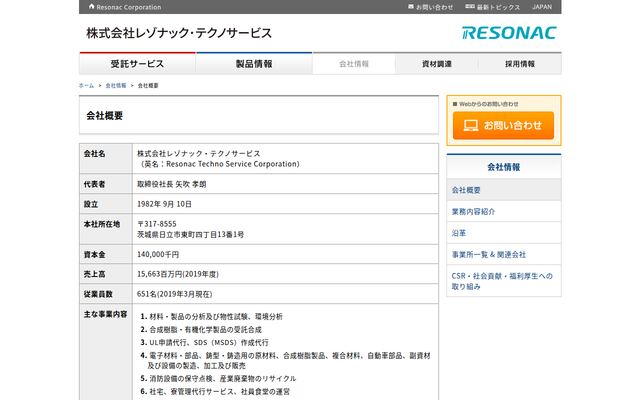Open the お問い合わせ link in header
640x400 pixels.
click(x=434, y=7)
